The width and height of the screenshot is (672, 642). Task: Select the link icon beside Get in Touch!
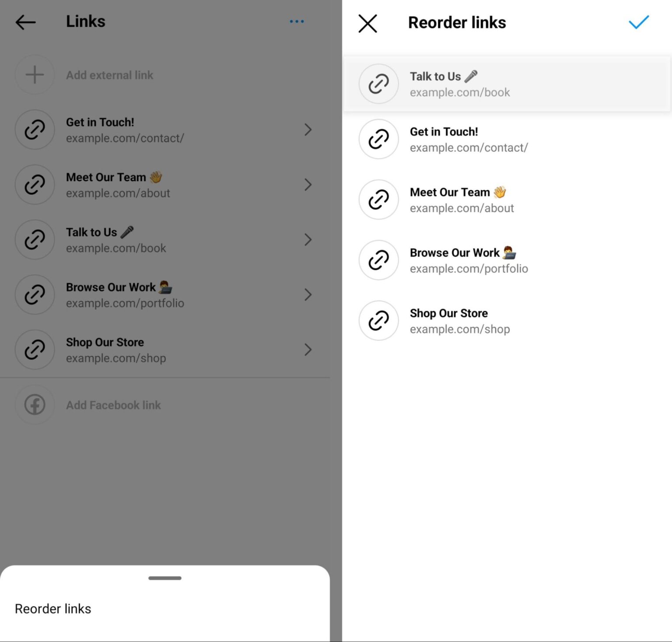pyautogui.click(x=35, y=130)
